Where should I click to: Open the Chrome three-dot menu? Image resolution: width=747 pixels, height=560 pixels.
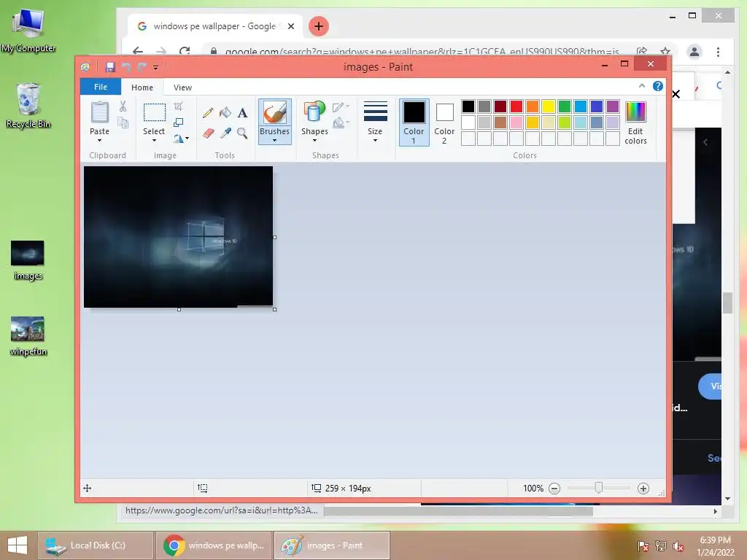pyautogui.click(x=718, y=52)
